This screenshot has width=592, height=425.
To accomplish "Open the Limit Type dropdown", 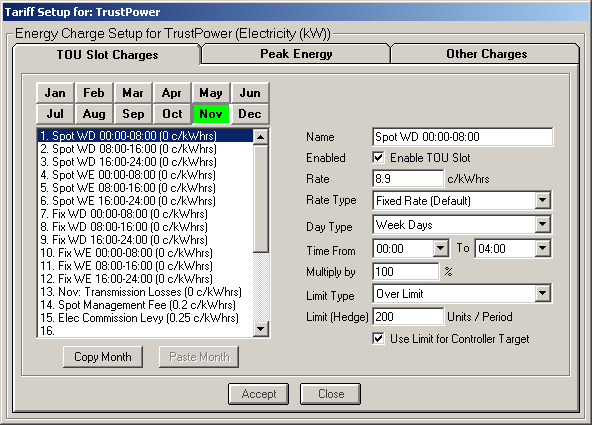I will point(542,294).
